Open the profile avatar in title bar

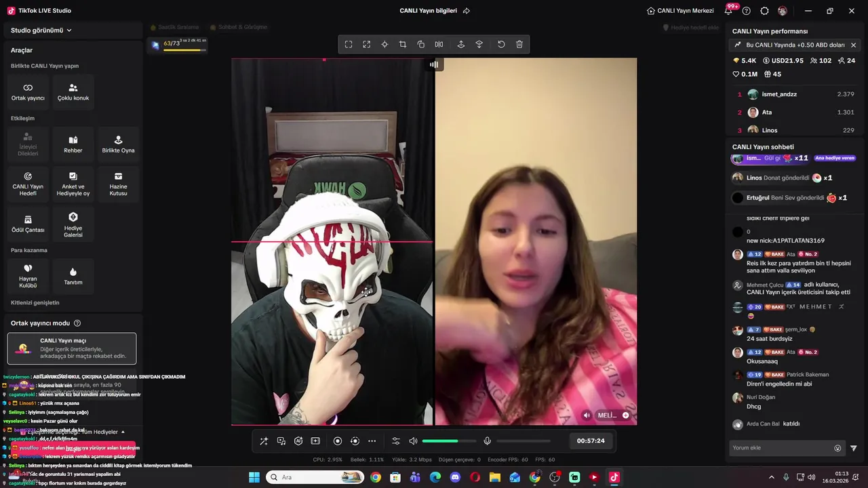pos(783,11)
